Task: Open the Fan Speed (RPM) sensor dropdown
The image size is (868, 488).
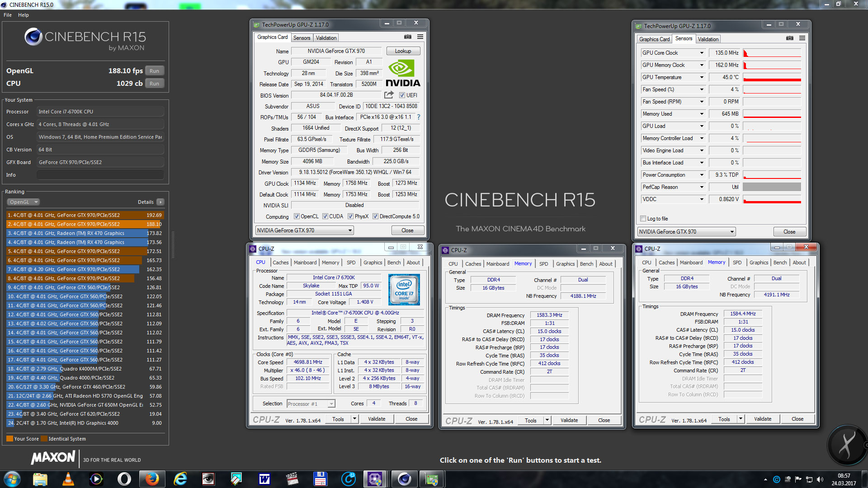Action: pos(702,102)
